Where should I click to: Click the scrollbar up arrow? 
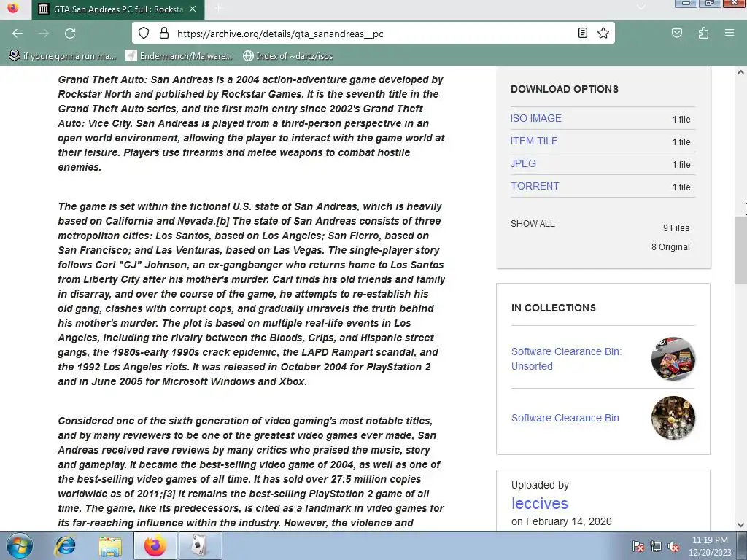click(x=740, y=73)
